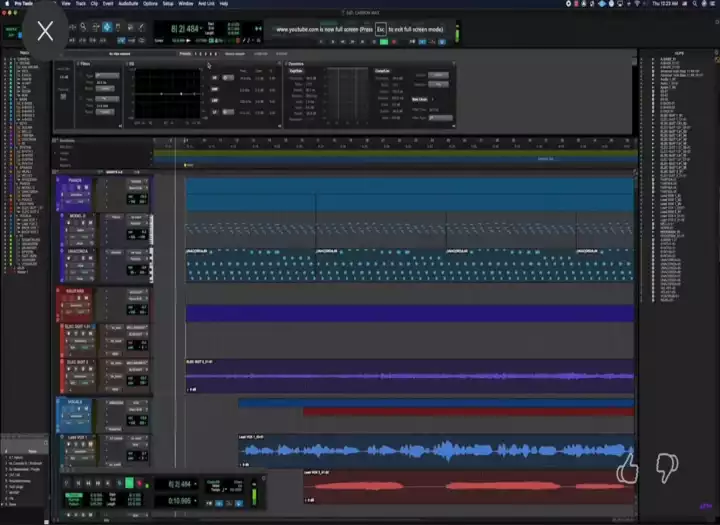Open the Window menu

tap(186, 4)
